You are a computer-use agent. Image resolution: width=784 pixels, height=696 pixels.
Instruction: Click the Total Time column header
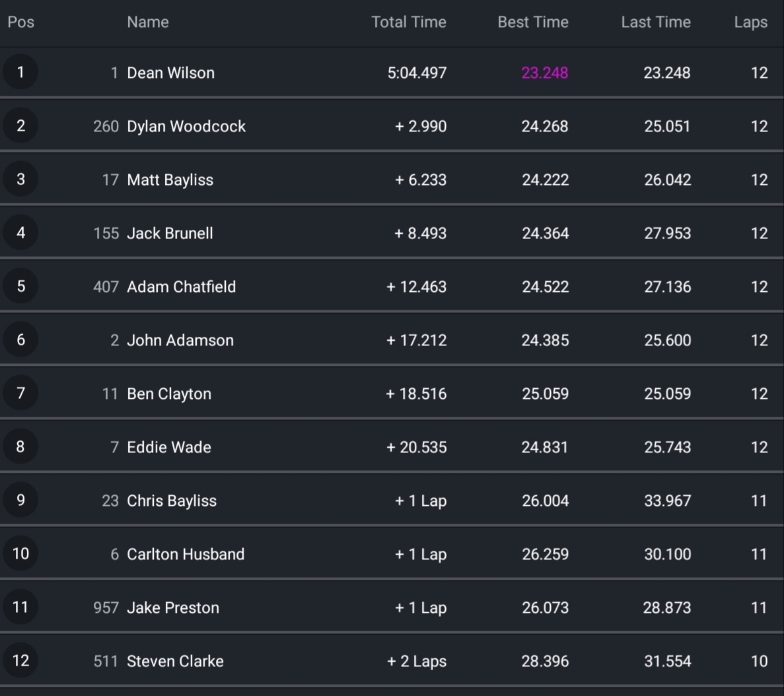click(x=408, y=22)
